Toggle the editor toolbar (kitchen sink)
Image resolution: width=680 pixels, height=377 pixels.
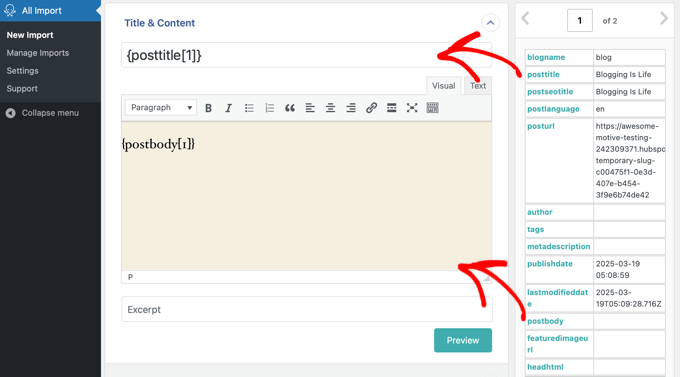pyautogui.click(x=432, y=108)
